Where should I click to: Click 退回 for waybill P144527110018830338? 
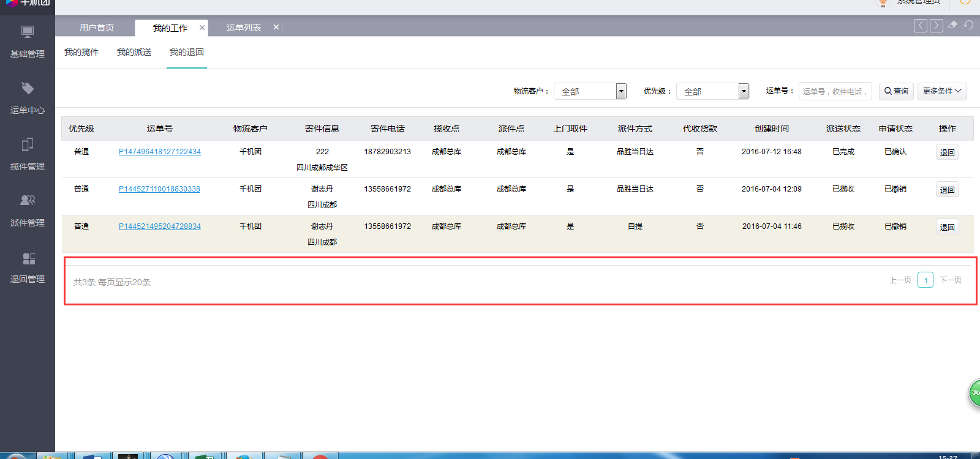click(947, 190)
